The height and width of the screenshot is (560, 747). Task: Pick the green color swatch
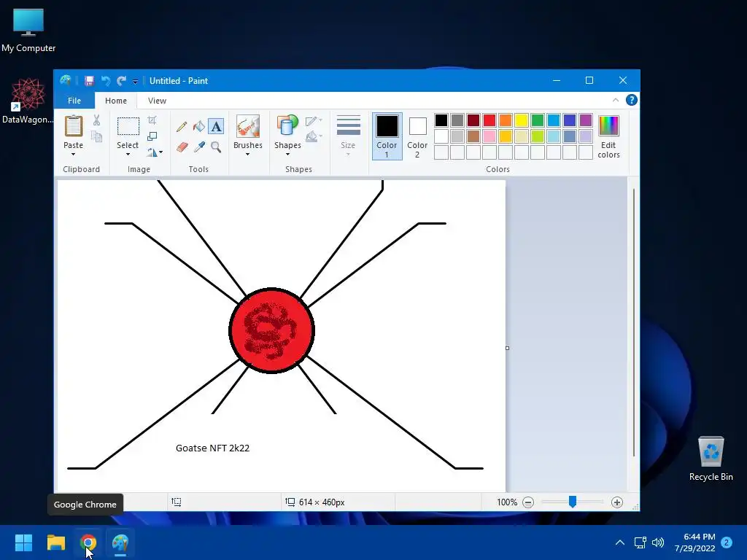538,120
